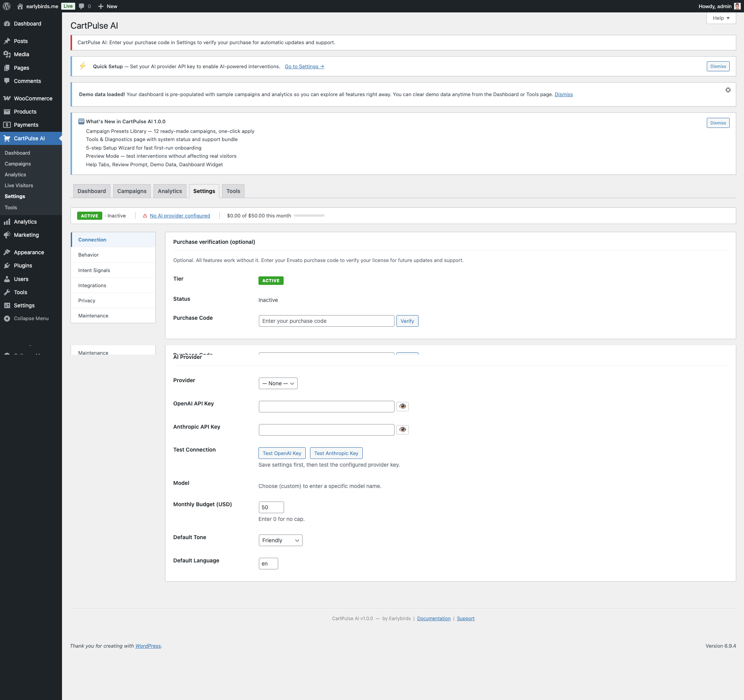Expand the Help dropdown at top right

click(720, 18)
